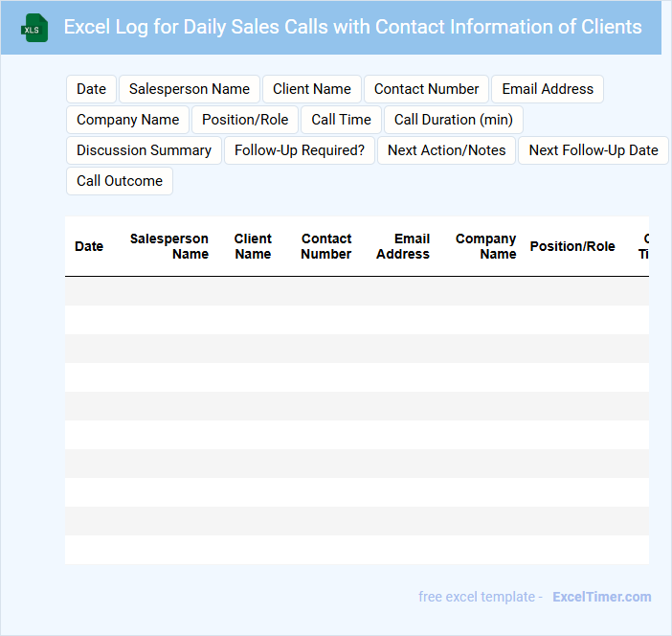Screen dimensions: 672x636
Task: Choose the Call Time tag
Action: click(341, 120)
